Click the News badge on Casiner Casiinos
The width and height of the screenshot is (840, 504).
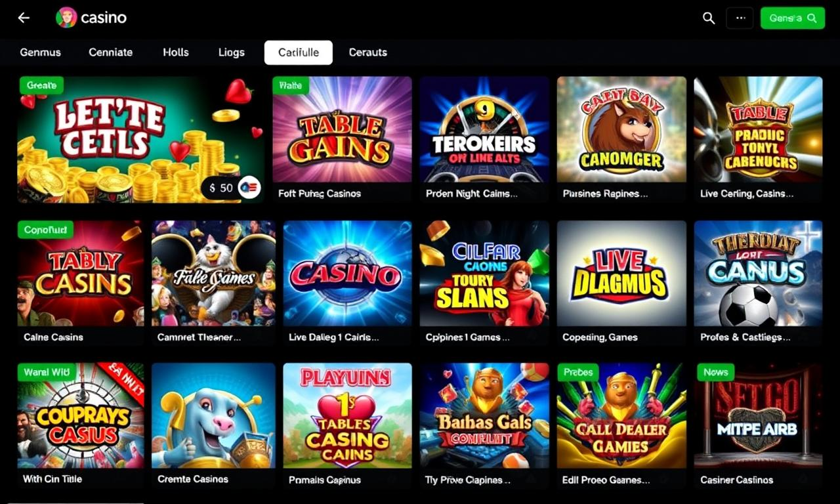pyautogui.click(x=716, y=372)
